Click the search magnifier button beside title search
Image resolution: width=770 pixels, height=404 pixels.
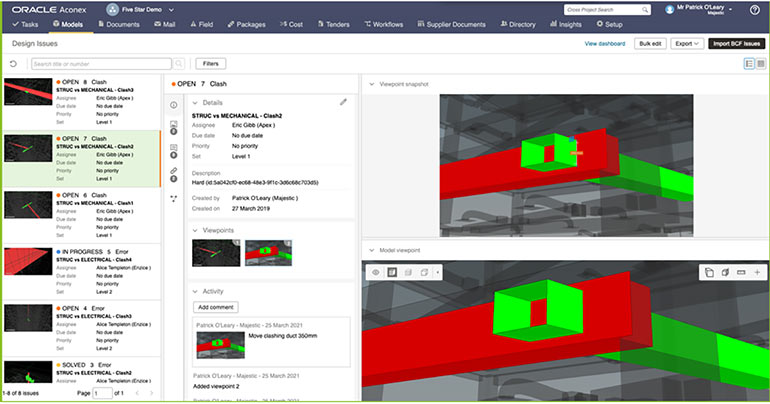pos(179,64)
